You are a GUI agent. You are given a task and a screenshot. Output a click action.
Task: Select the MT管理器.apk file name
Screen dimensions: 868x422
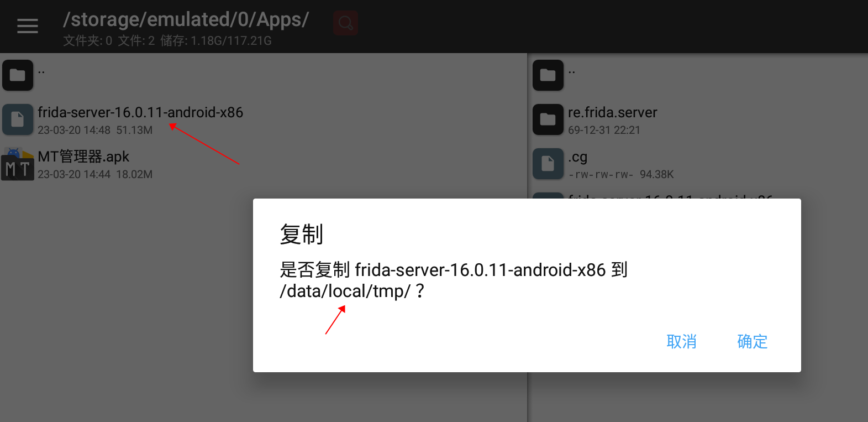click(x=83, y=157)
